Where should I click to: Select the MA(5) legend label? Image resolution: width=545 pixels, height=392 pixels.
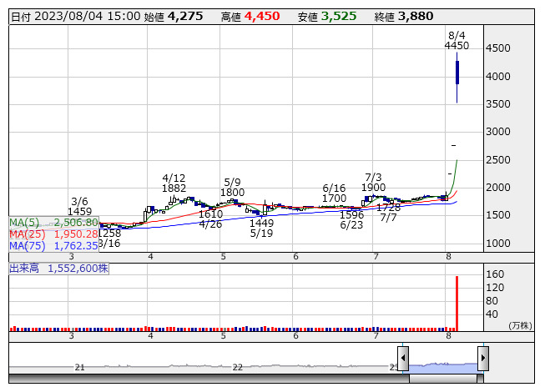click(x=54, y=223)
